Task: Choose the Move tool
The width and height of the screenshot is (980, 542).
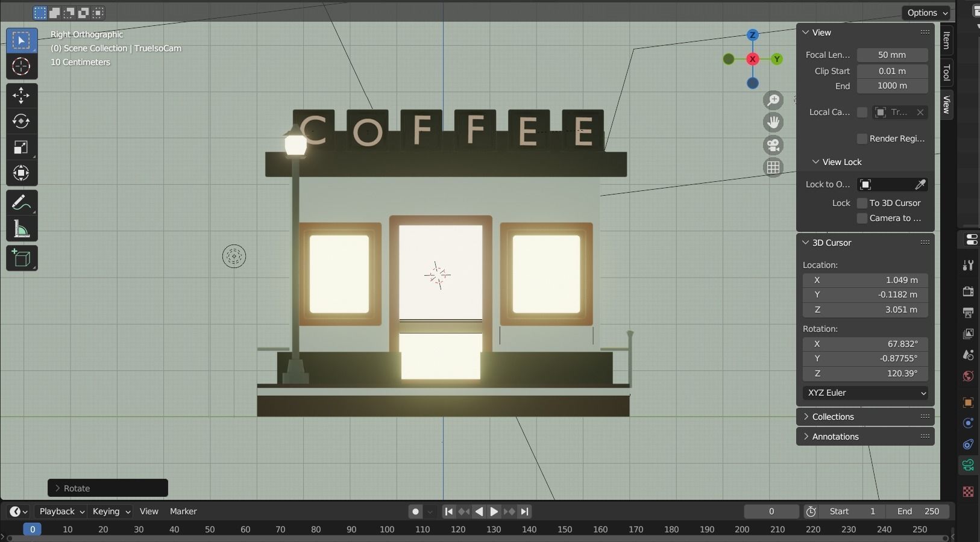Action: pyautogui.click(x=22, y=96)
